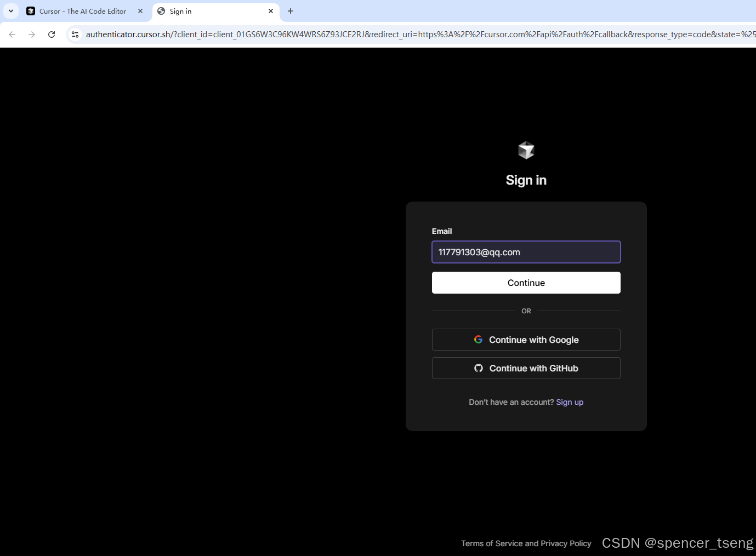Open a new browser tab
Image resolution: width=756 pixels, height=556 pixels.
291,11
